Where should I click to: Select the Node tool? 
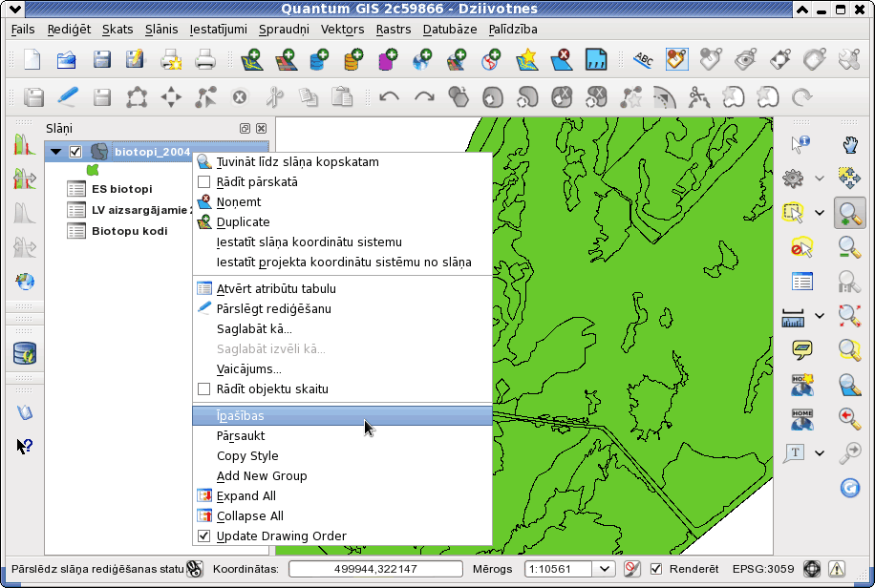tap(205, 97)
